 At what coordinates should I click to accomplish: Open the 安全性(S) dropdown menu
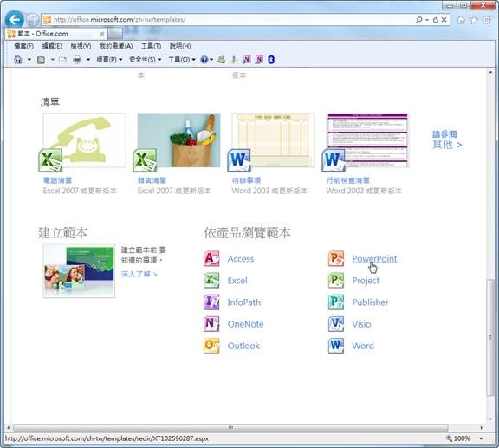tap(146, 60)
